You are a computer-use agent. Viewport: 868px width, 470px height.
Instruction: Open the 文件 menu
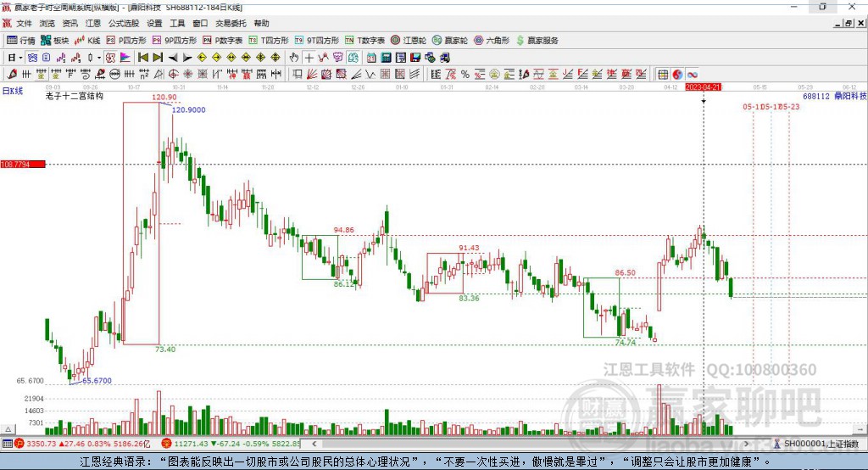pos(24,23)
